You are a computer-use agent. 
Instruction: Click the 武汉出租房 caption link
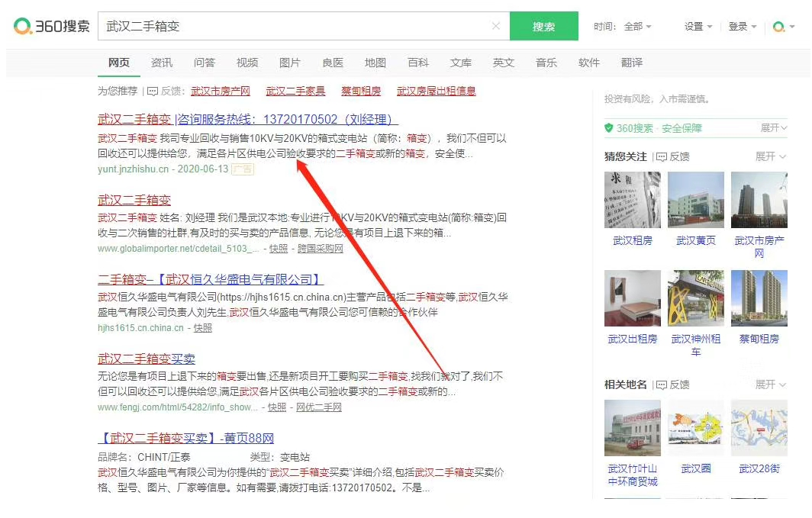[x=633, y=339]
